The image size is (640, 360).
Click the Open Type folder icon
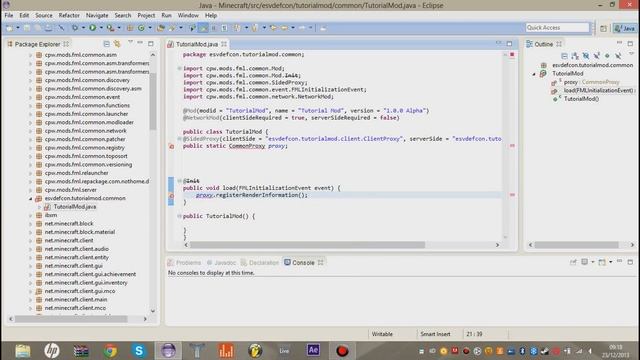pos(161,28)
